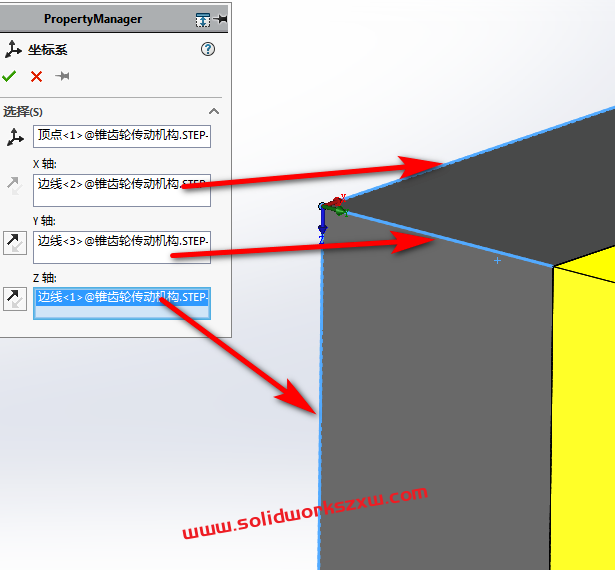Click the PropertyManager title text

coord(93,19)
